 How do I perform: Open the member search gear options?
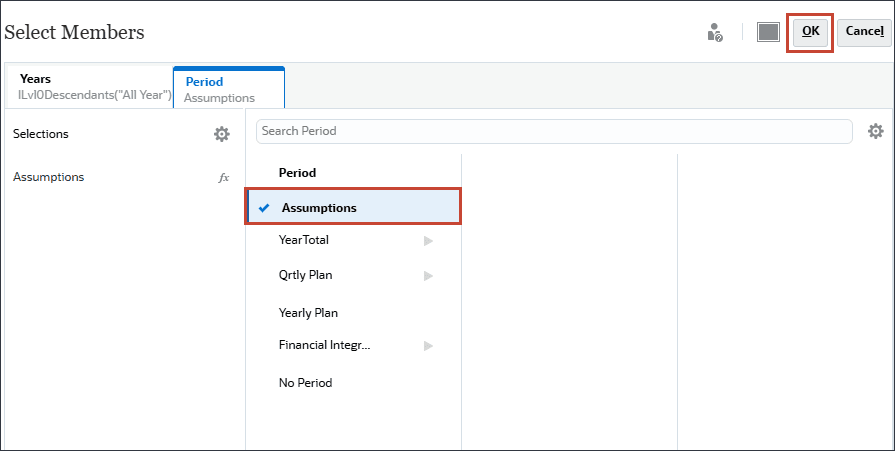[875, 132]
